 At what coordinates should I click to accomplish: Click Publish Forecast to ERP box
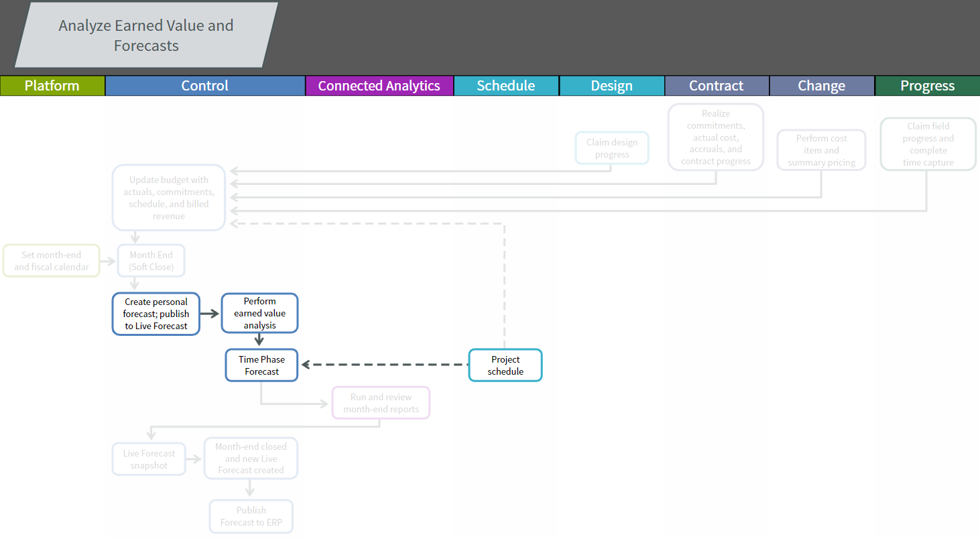coord(251,516)
